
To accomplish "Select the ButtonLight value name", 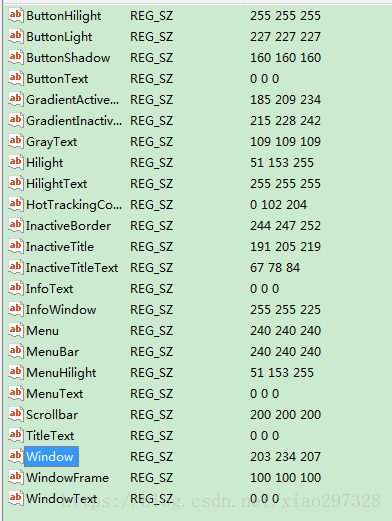I will (x=59, y=37).
